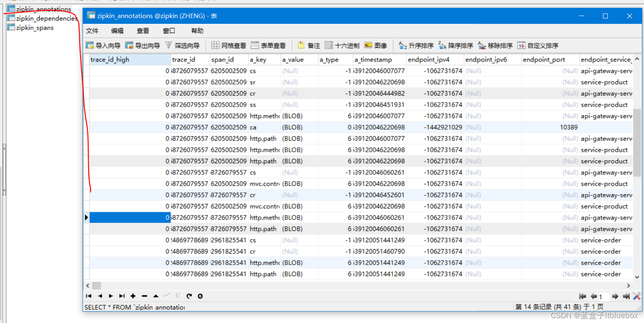The width and height of the screenshot is (644, 323).
Task: Click the SELECT * FROM status bar text
Action: [x=135, y=307]
